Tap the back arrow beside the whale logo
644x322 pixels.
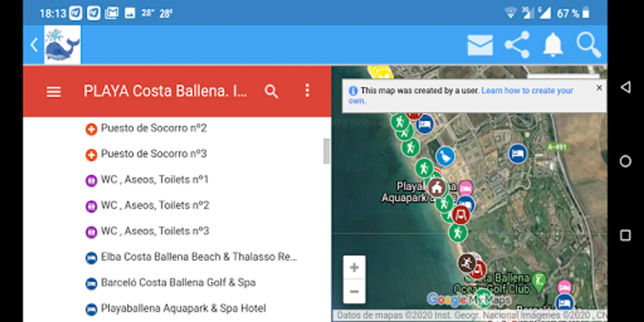coord(34,45)
